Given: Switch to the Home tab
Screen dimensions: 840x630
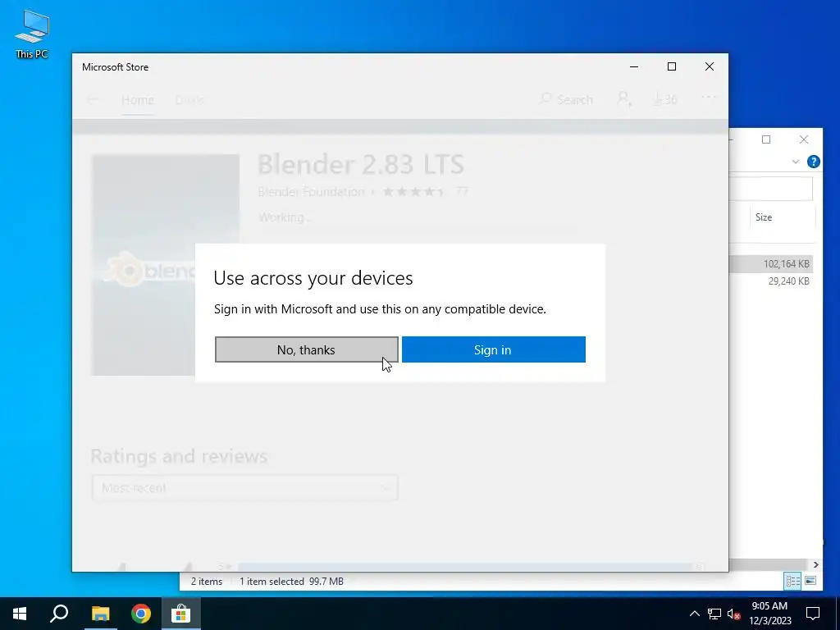Looking at the screenshot, I should [x=138, y=100].
